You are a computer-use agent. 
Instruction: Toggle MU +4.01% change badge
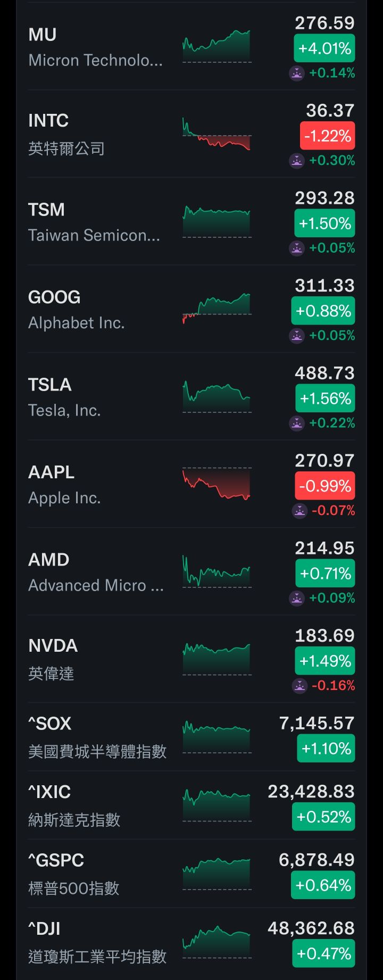[324, 49]
